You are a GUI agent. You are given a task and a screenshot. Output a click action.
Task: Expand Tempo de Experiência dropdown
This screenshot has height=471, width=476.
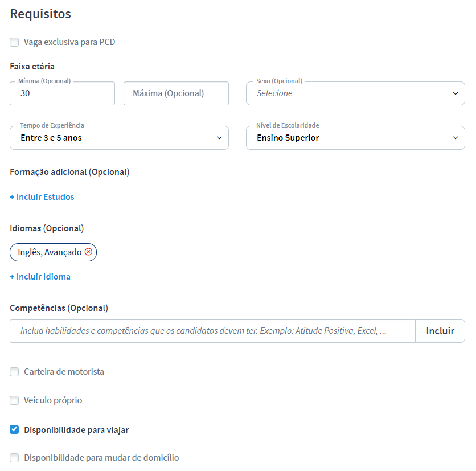tap(118, 138)
